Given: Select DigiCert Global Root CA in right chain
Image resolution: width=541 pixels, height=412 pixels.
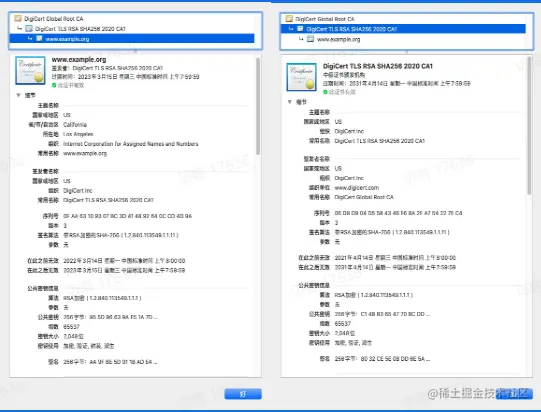Looking at the screenshot, I should 325,19.
